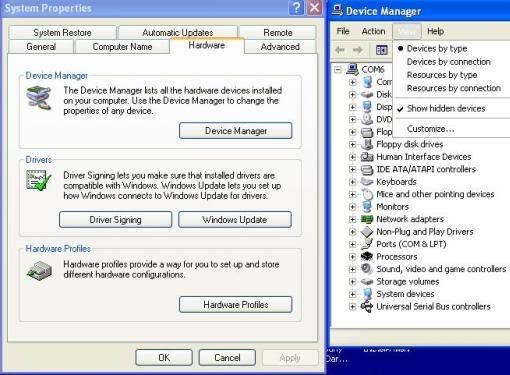Open Hardware Profiles button

tap(236, 304)
